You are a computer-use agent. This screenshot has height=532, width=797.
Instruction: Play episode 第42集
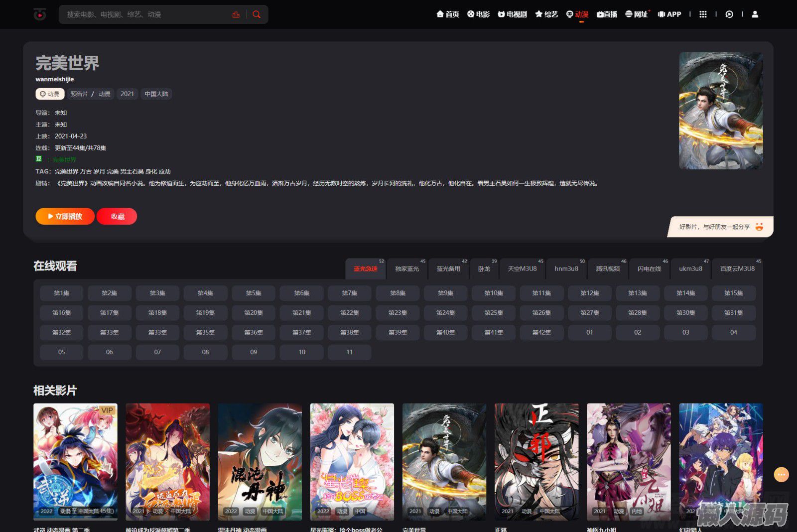pos(541,332)
